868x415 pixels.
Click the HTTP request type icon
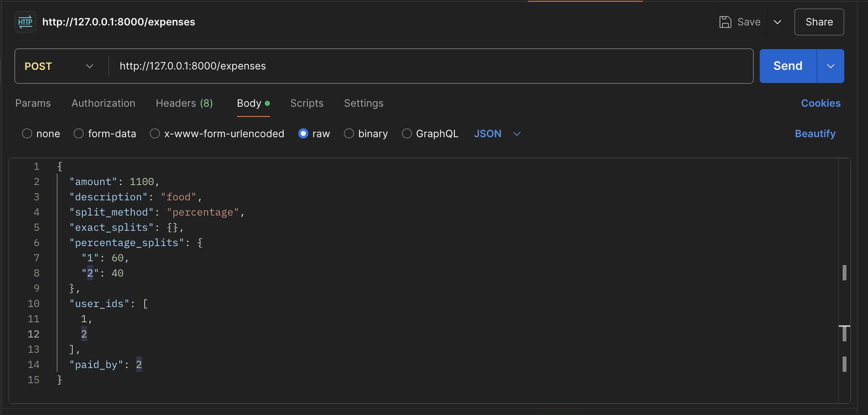[x=25, y=22]
